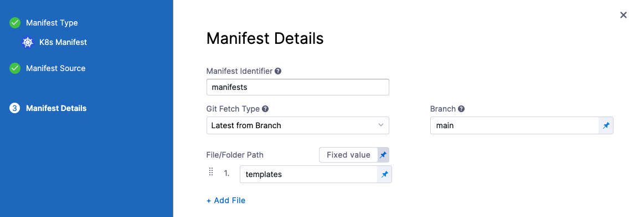
Task: Click the step 3 number circle icon
Action: pos(15,108)
